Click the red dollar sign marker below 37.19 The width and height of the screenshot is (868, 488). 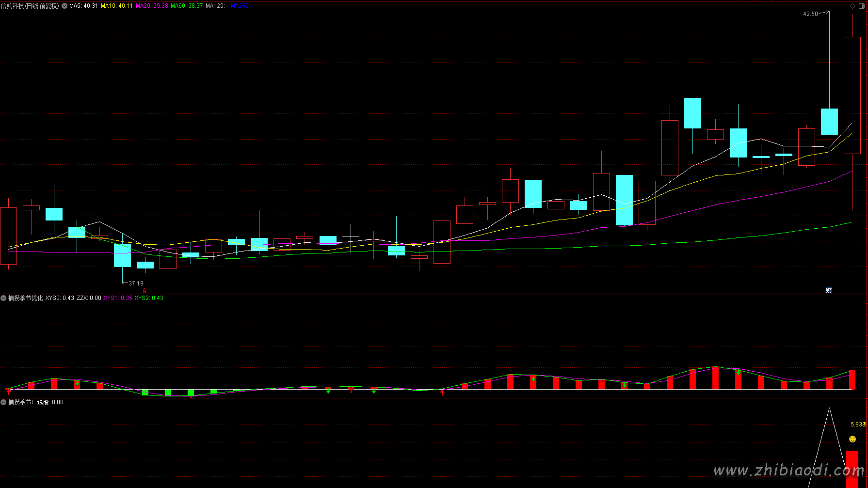tap(145, 291)
